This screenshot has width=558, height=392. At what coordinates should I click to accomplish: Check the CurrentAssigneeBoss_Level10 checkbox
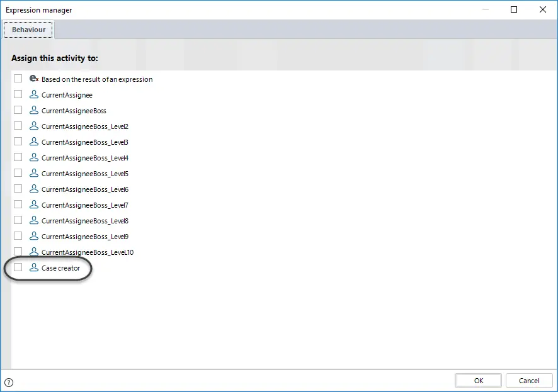pos(18,251)
